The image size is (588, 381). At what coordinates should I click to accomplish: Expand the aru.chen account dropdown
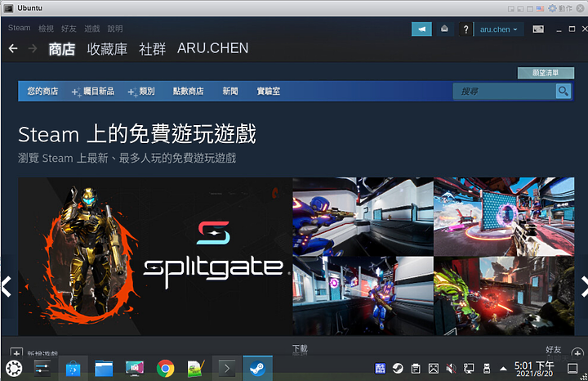[498, 29]
